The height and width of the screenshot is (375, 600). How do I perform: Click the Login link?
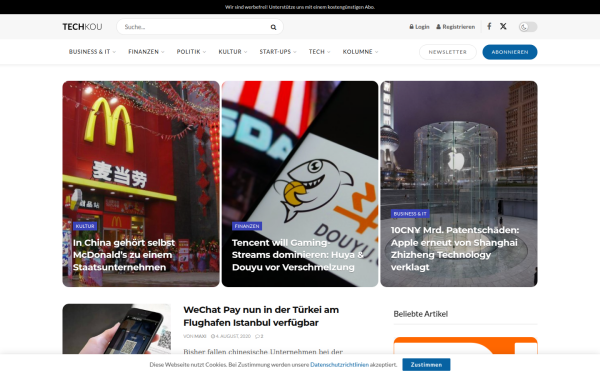coord(419,27)
